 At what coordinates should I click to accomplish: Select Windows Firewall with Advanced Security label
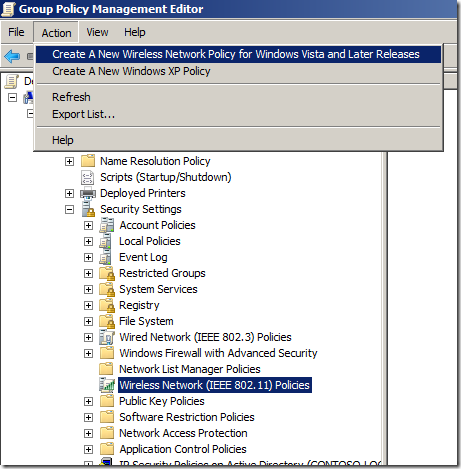(218, 353)
